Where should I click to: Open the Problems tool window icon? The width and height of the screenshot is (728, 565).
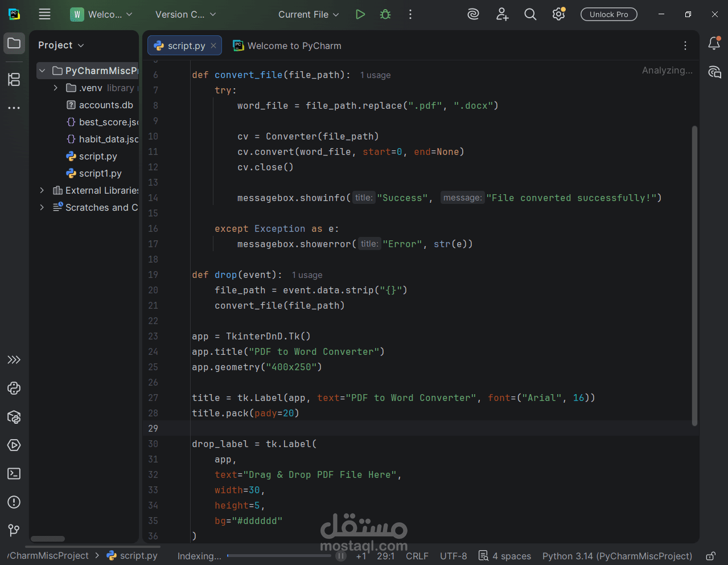pos(14,502)
